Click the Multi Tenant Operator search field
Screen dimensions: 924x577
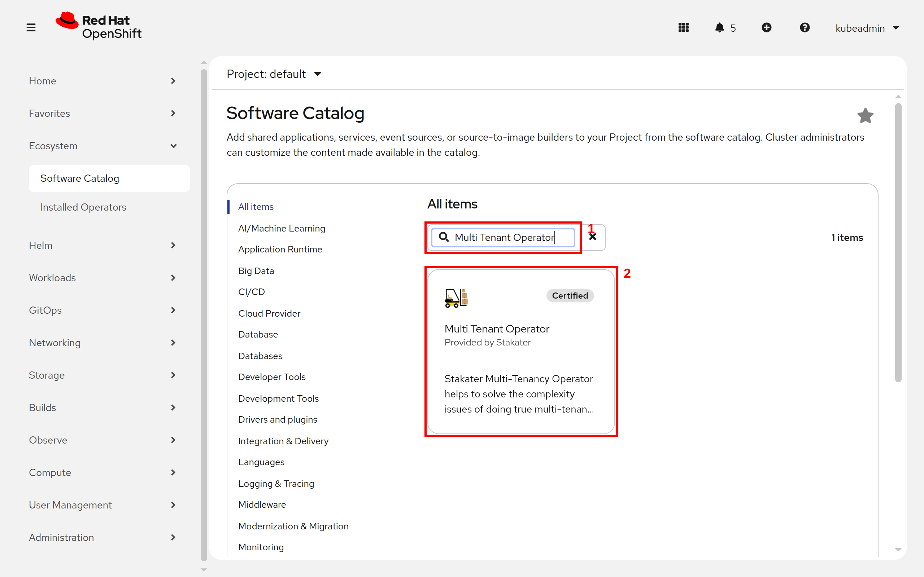[503, 237]
